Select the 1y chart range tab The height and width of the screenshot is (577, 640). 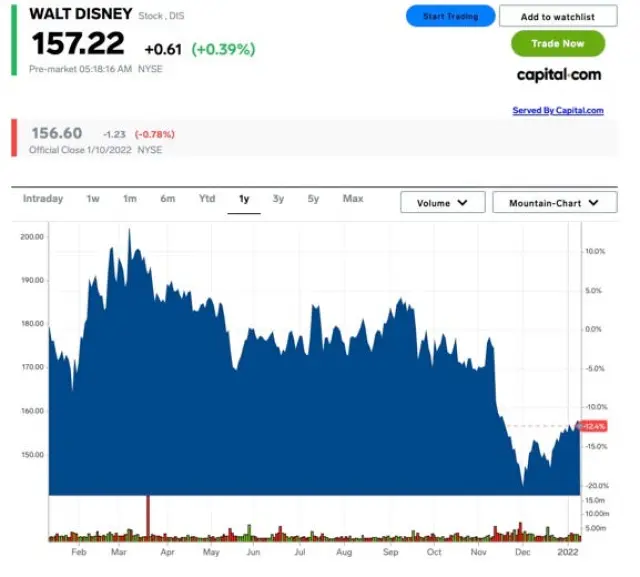coord(244,199)
